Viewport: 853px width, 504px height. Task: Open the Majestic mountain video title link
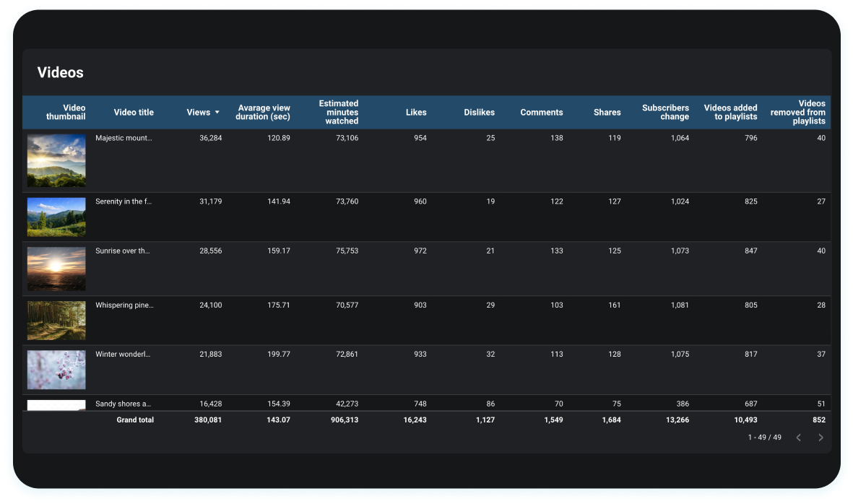pyautogui.click(x=124, y=138)
